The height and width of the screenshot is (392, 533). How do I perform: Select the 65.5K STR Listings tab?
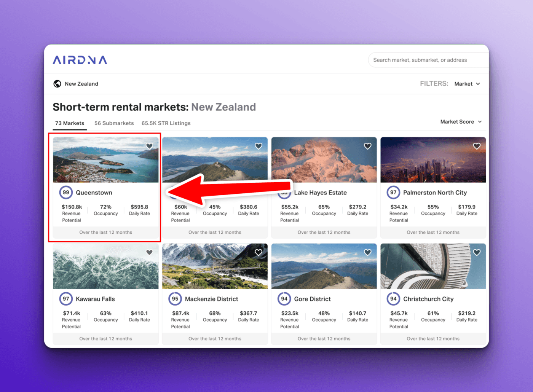166,123
